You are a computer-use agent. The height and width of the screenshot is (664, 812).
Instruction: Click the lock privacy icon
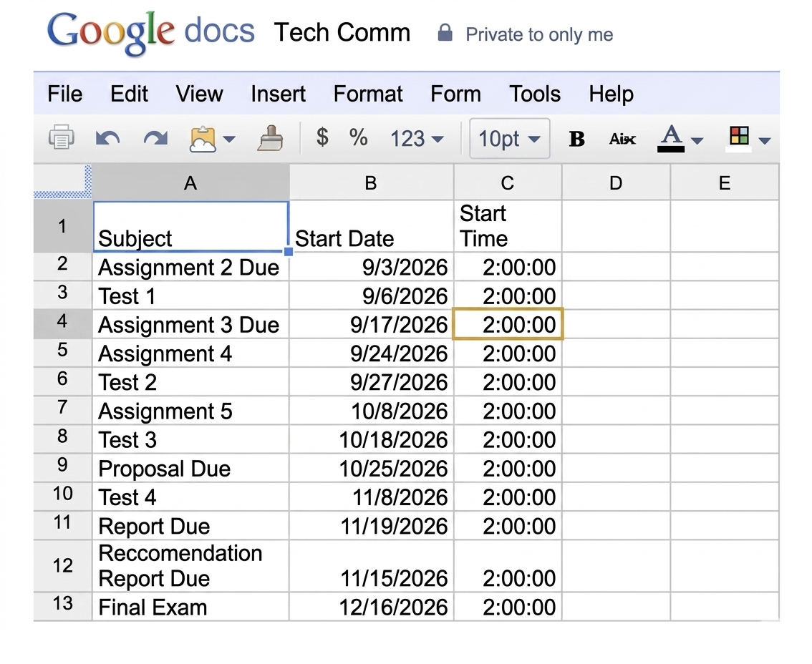coord(445,33)
